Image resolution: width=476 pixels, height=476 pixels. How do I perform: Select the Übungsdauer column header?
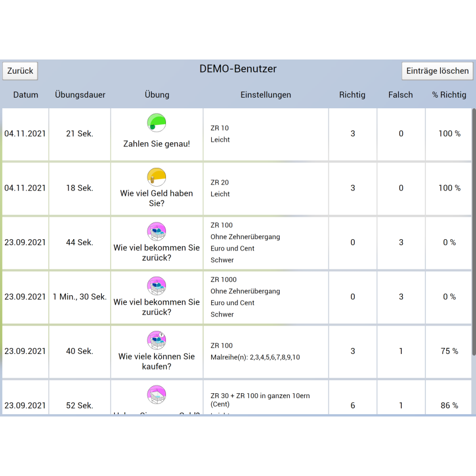coord(80,95)
